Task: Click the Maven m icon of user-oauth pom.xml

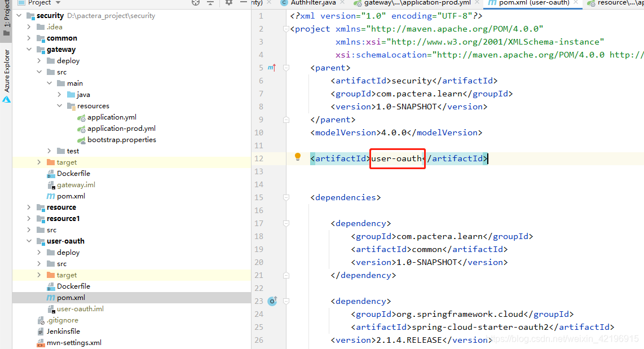Action: (x=51, y=298)
